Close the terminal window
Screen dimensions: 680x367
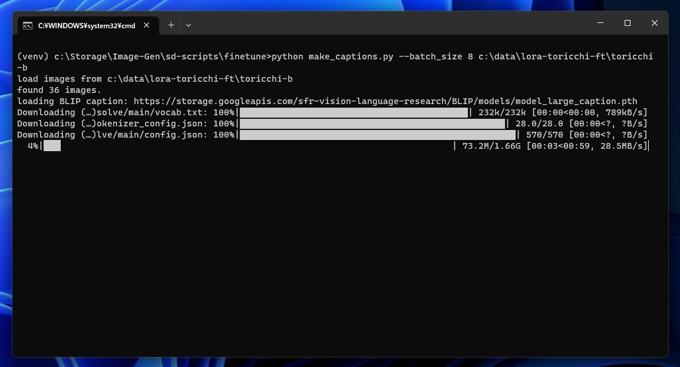654,23
